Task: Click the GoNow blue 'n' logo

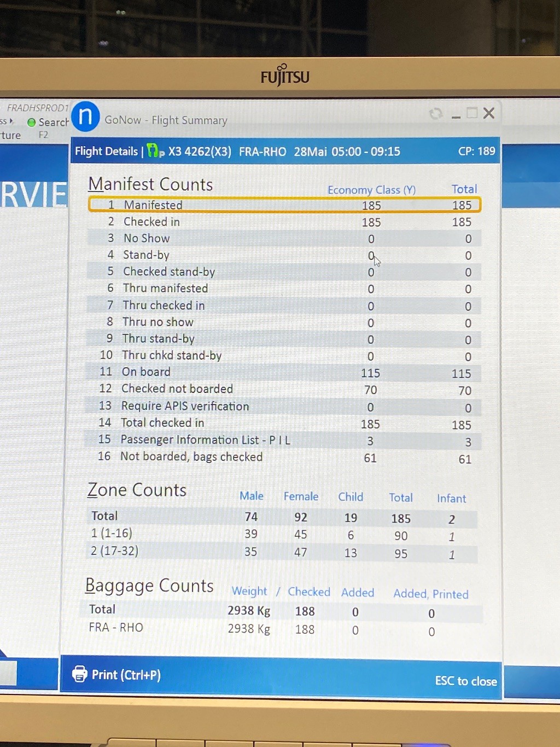Action: tap(85, 117)
